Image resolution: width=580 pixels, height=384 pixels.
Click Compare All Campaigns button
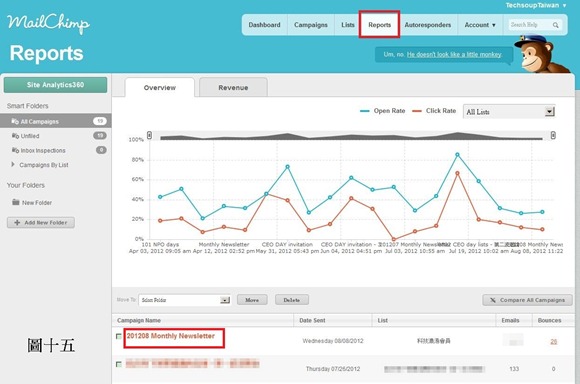click(527, 300)
